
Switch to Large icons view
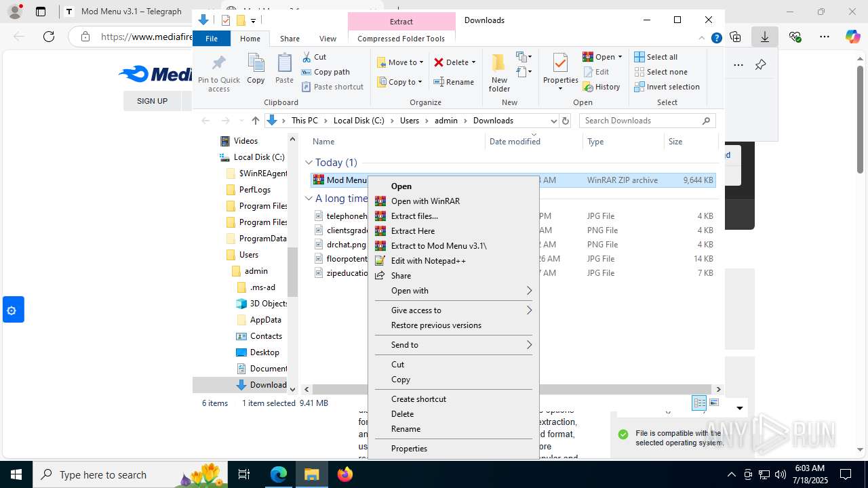tap(713, 403)
